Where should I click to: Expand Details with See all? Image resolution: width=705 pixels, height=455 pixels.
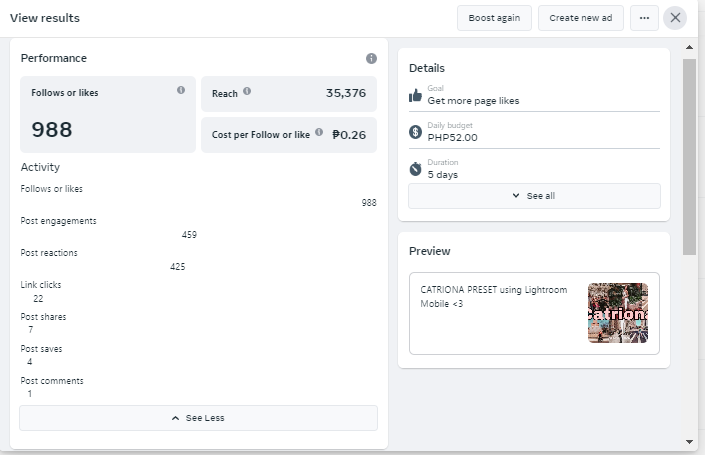pos(534,196)
